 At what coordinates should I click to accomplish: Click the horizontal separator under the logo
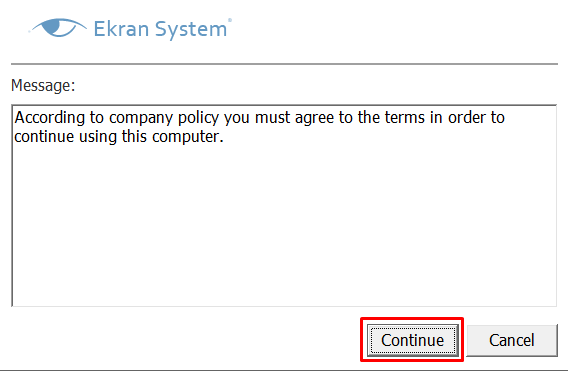point(284,64)
